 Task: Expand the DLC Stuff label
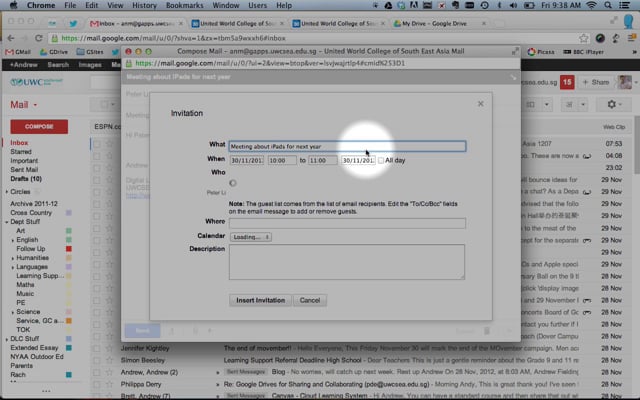point(7,339)
